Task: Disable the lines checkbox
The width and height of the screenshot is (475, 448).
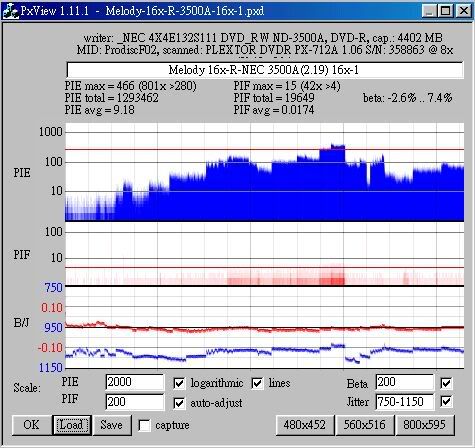Action: [x=257, y=383]
